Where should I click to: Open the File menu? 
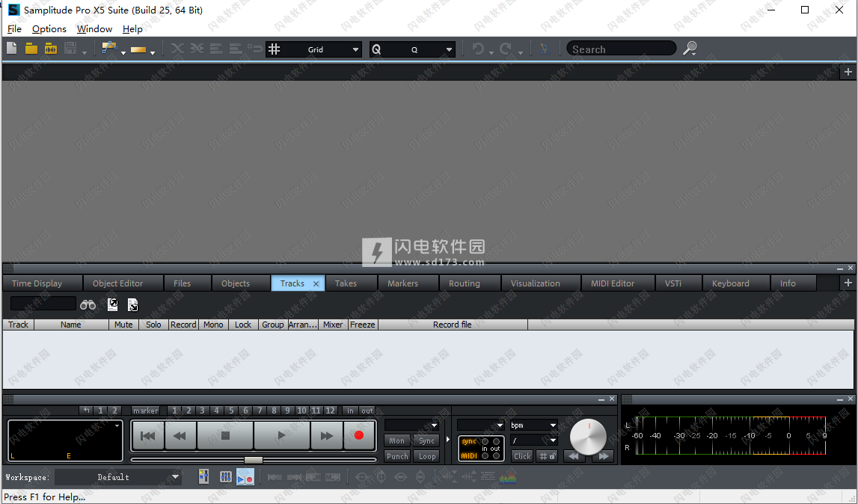pos(14,29)
